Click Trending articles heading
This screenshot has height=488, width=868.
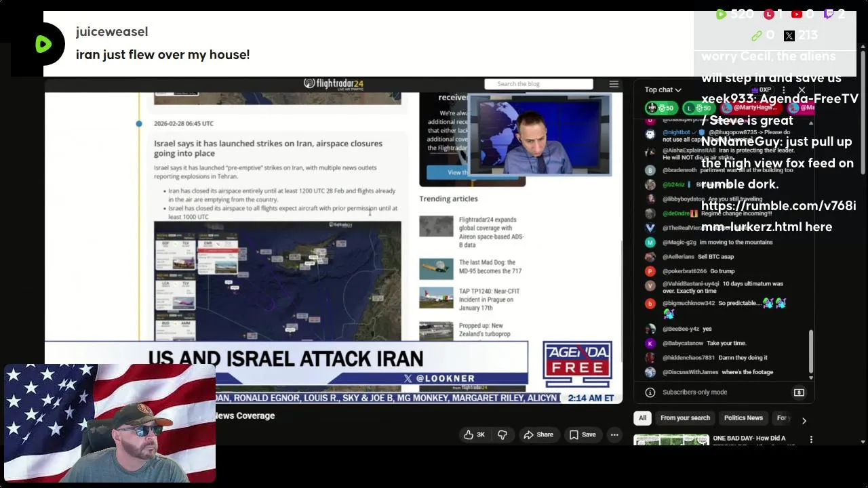coord(448,199)
